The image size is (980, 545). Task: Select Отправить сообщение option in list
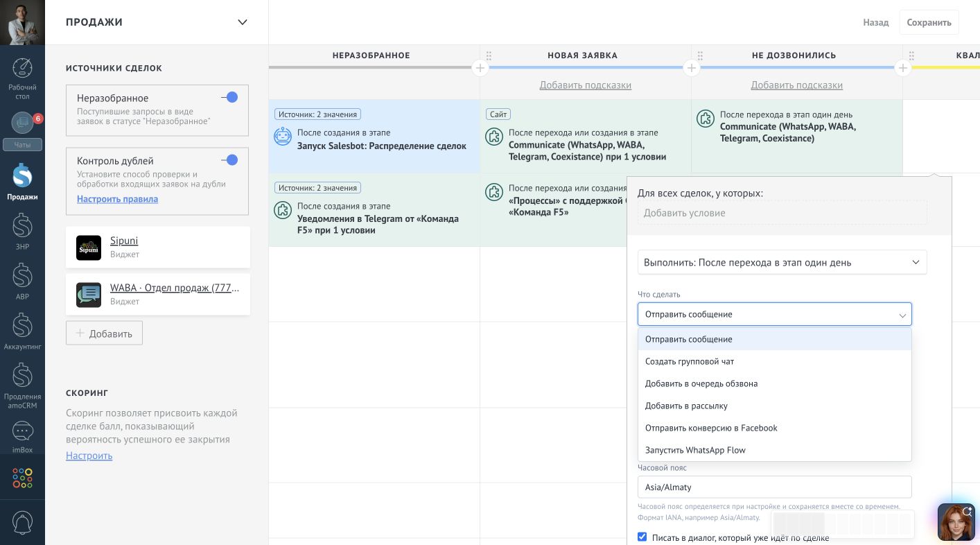[x=775, y=339]
